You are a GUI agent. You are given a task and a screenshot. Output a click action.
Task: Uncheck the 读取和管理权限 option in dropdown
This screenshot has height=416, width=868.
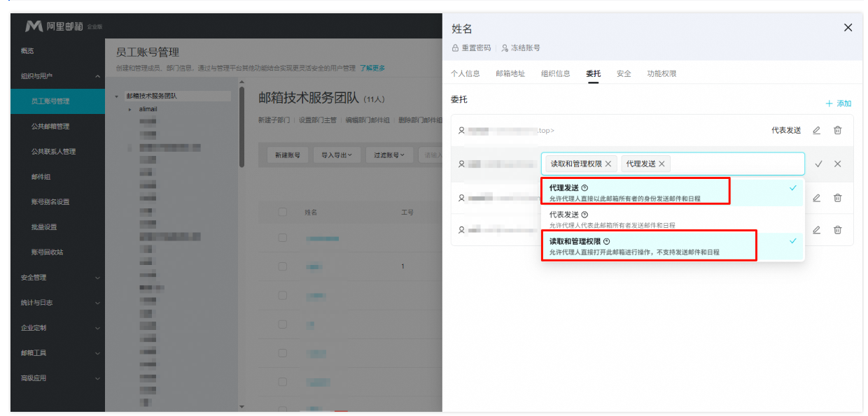[672, 246]
